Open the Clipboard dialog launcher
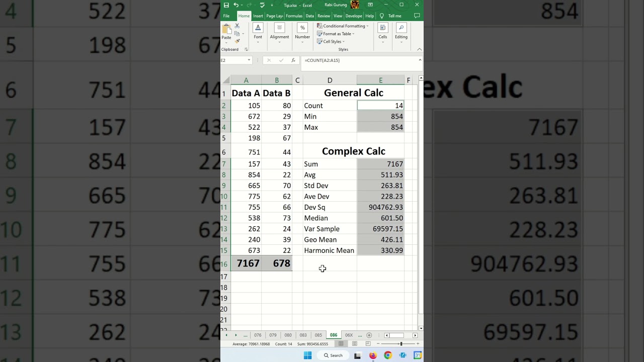 click(x=246, y=49)
